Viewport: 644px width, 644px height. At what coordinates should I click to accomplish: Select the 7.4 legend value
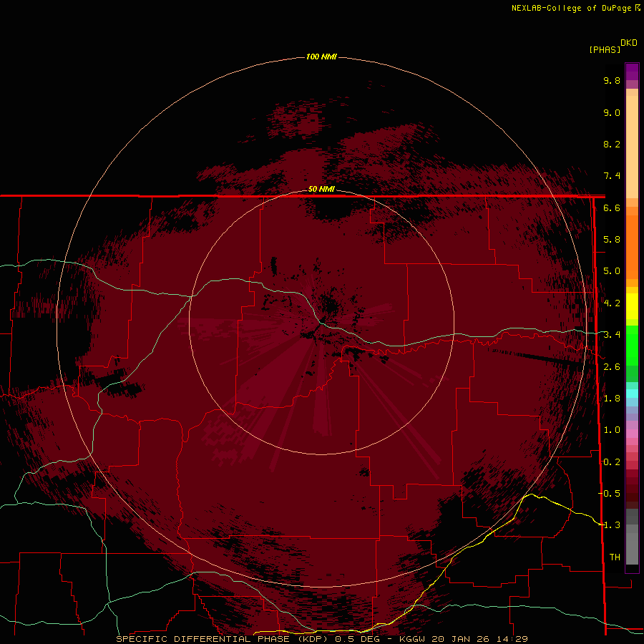[x=612, y=176]
